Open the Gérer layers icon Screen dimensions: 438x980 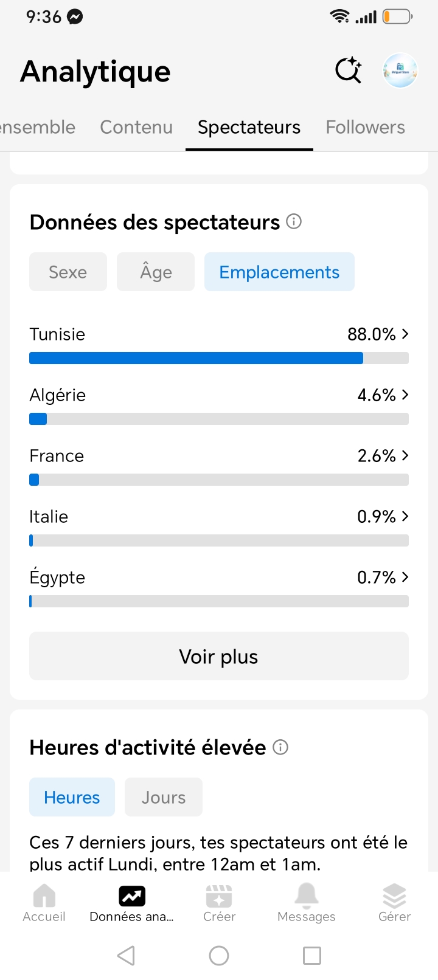(x=394, y=895)
